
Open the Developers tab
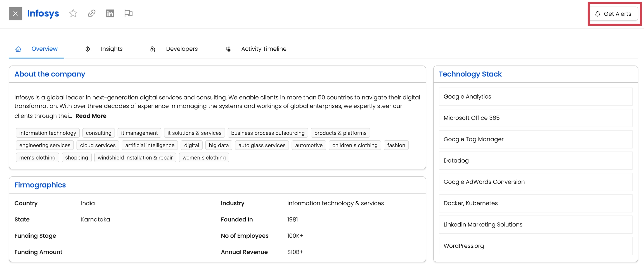click(x=182, y=49)
